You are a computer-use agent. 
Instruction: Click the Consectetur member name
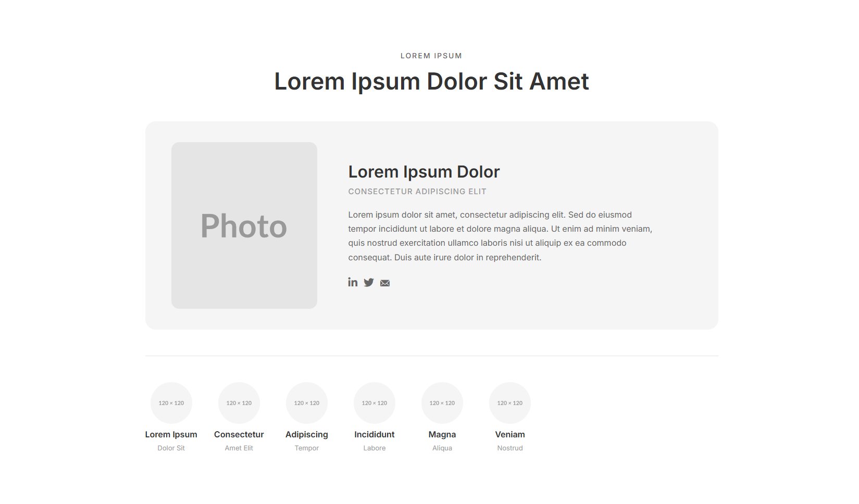click(x=239, y=434)
